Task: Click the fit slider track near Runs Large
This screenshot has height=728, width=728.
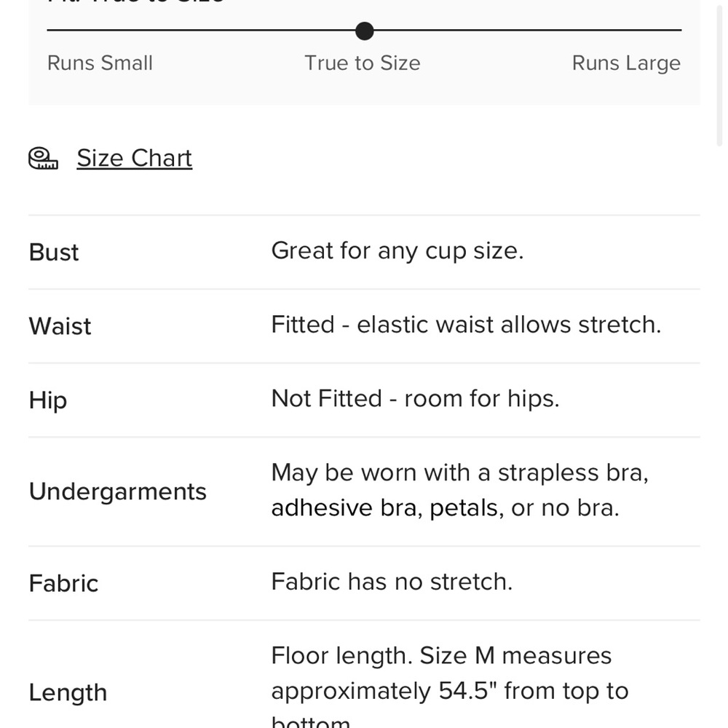Action: [x=626, y=31]
